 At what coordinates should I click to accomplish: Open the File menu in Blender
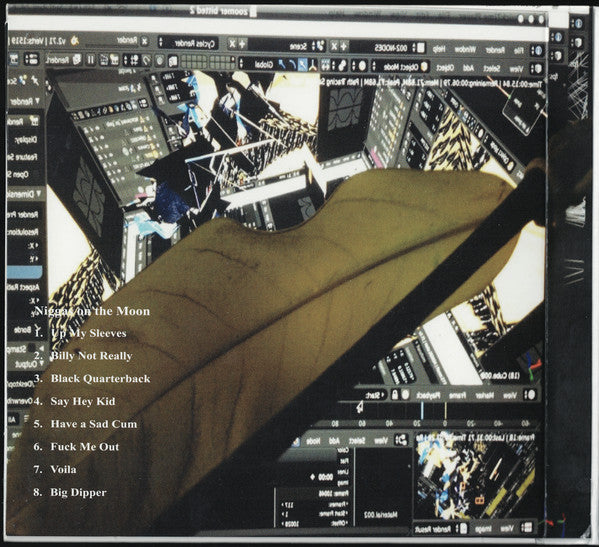519,50
